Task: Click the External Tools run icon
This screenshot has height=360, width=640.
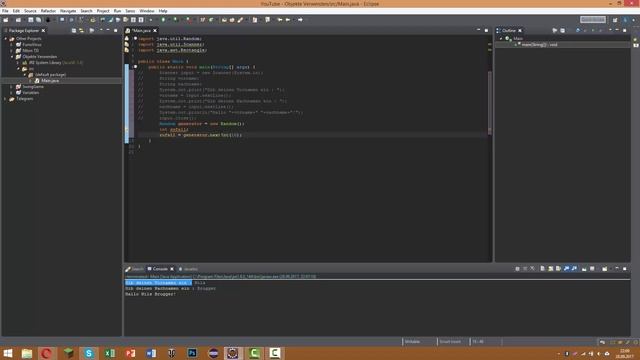Action: [x=189, y=20]
